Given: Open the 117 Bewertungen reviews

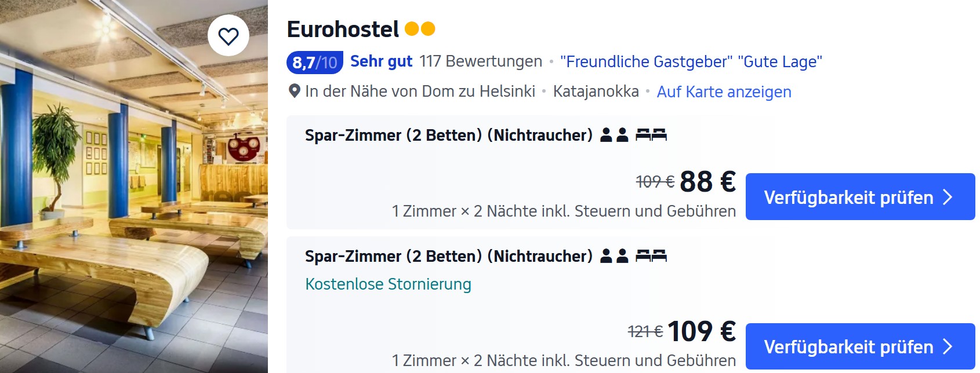Looking at the screenshot, I should click(481, 61).
